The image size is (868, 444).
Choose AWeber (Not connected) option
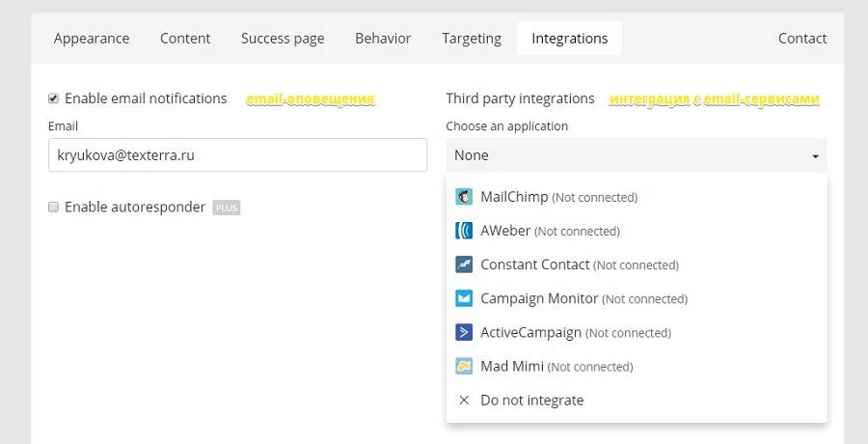pos(637,231)
